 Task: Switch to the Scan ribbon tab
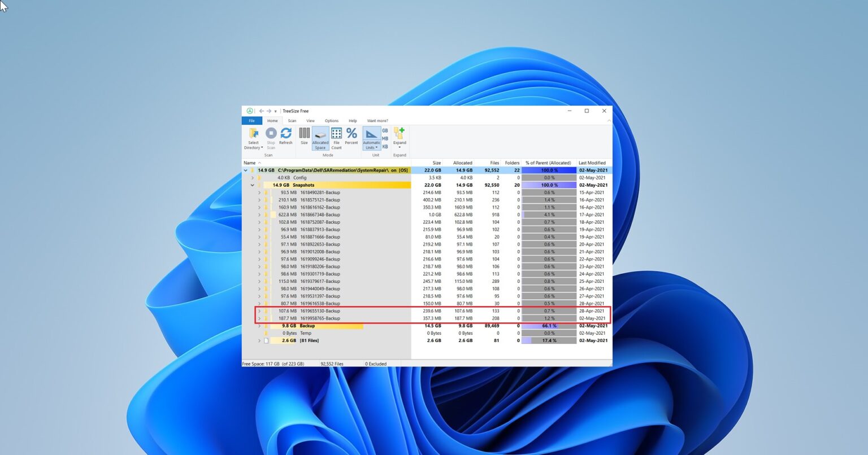(292, 120)
